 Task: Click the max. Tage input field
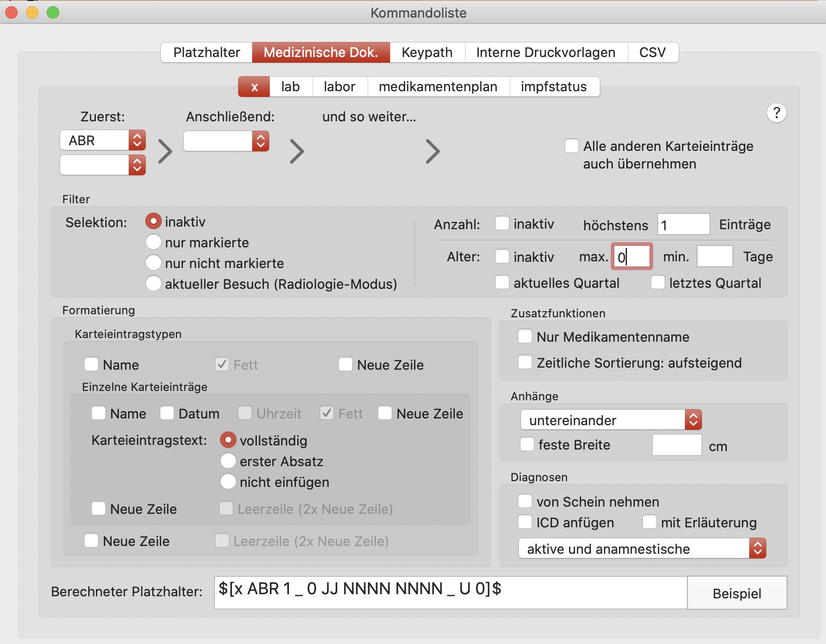(632, 256)
